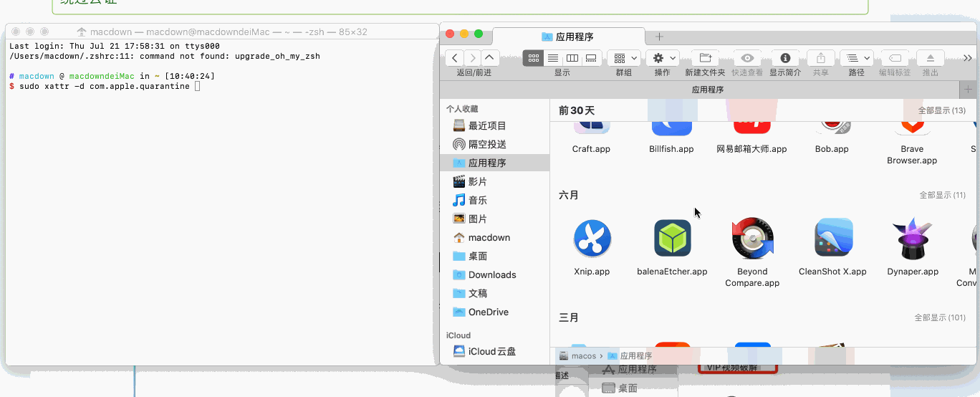Select the CleanShot X.app icon
980x397 pixels.
pyautogui.click(x=833, y=238)
